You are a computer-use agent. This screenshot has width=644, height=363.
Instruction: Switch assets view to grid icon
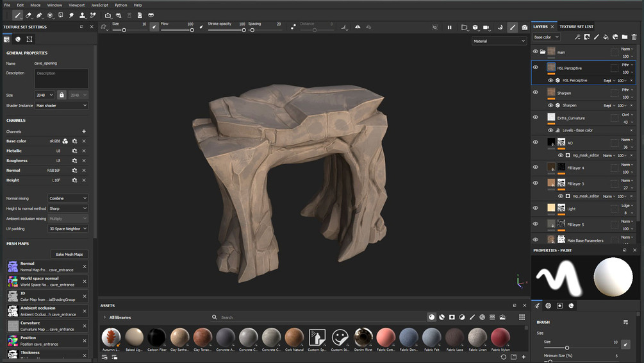pyautogui.click(x=522, y=317)
